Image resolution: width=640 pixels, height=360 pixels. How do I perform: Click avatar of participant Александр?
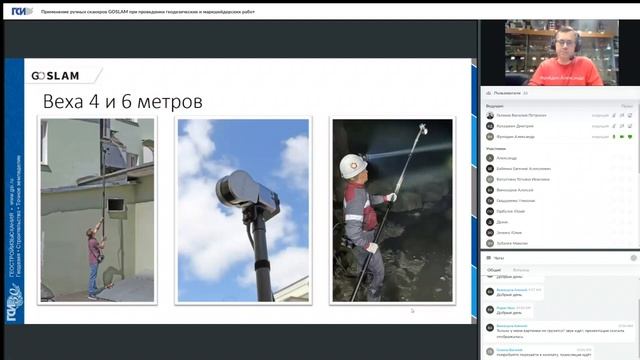[490, 158]
